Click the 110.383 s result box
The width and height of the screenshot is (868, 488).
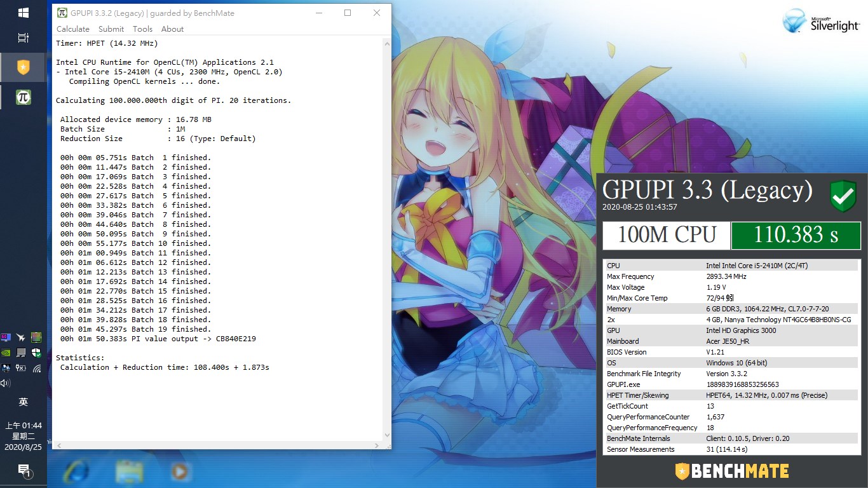tap(796, 236)
